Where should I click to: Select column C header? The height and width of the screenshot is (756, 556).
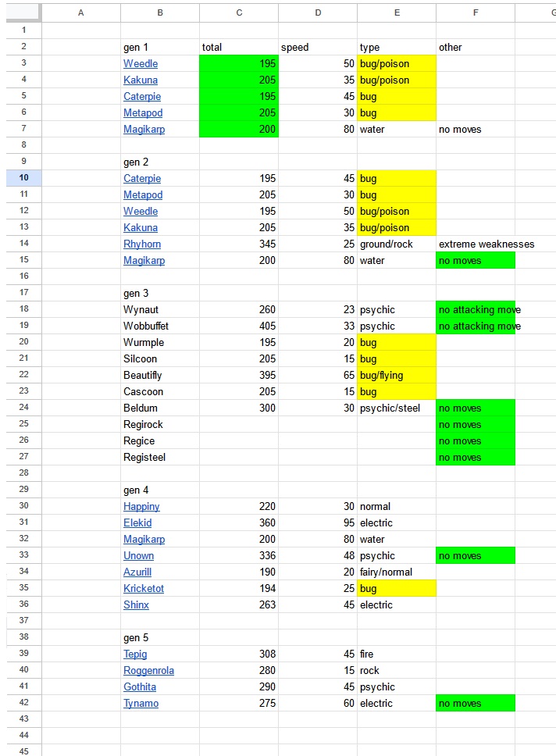(x=239, y=13)
